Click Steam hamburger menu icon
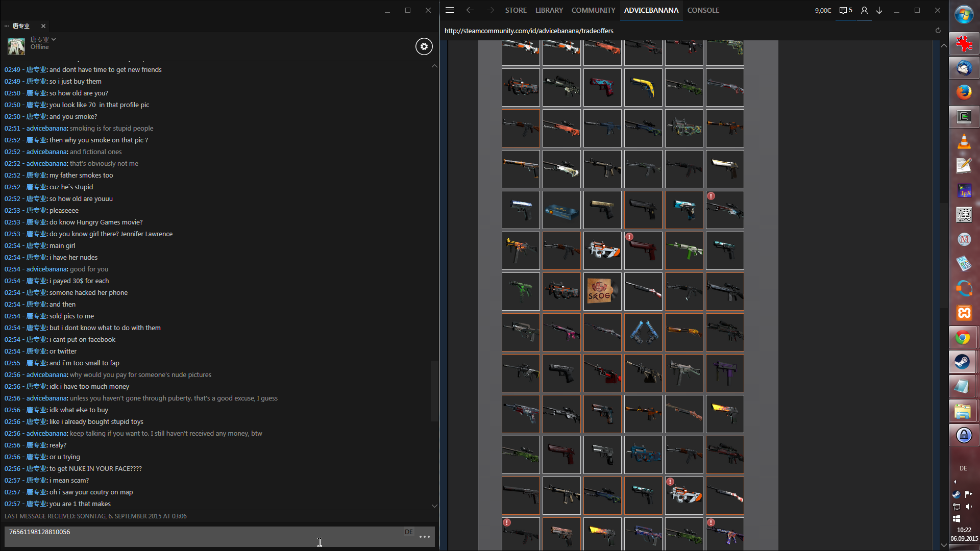 click(450, 10)
